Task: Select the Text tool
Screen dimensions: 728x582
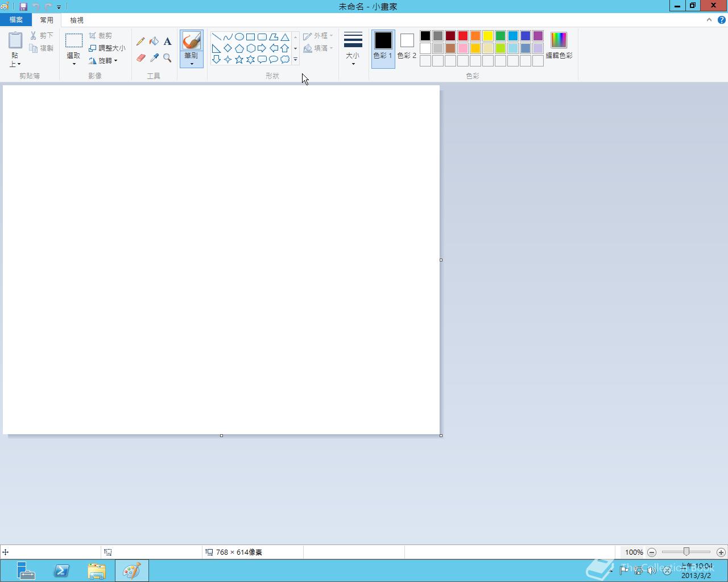Action: 167,41
